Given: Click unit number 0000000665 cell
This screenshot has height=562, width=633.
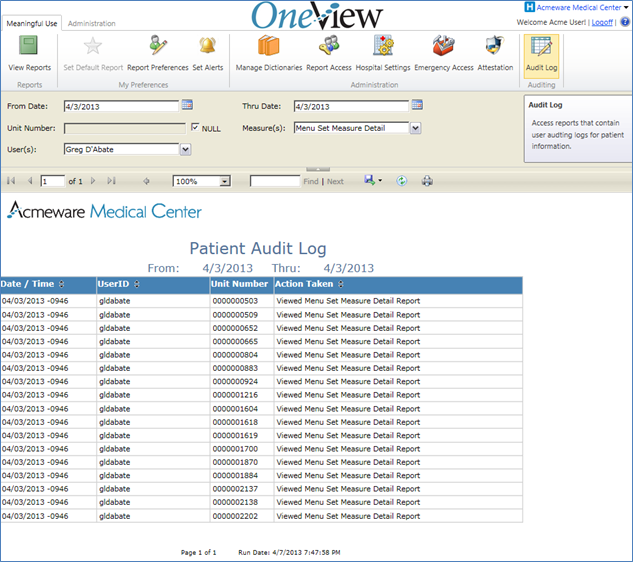Looking at the screenshot, I should (241, 342).
